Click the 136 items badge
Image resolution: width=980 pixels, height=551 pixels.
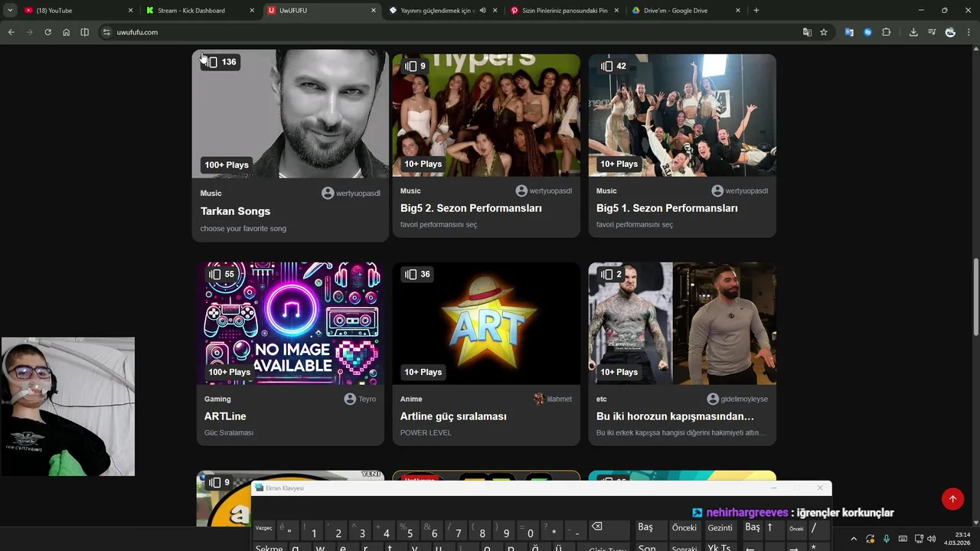pyautogui.click(x=221, y=62)
